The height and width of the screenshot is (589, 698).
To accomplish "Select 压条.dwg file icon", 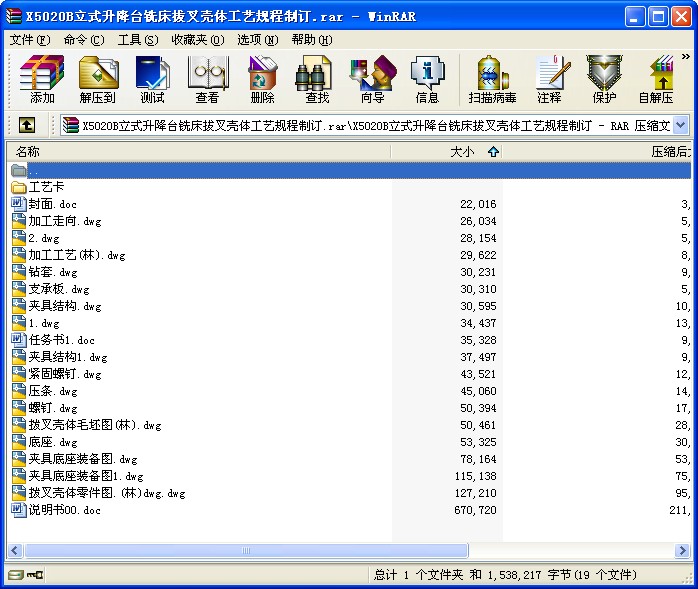I will tap(18, 391).
